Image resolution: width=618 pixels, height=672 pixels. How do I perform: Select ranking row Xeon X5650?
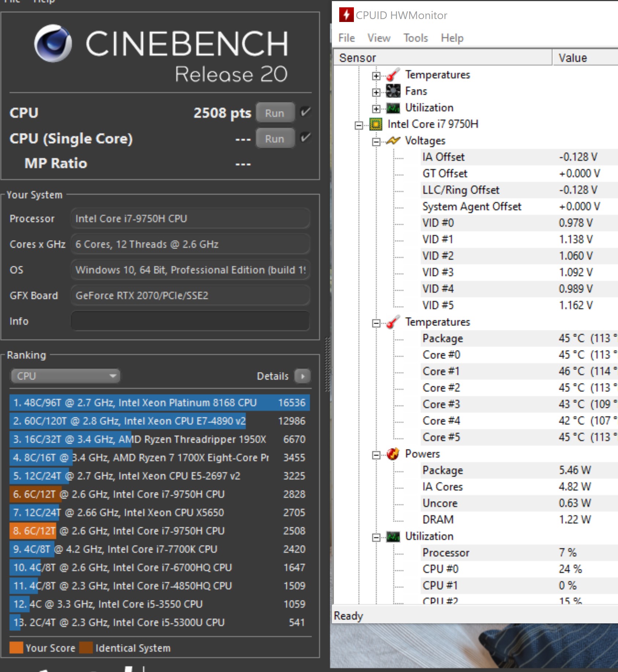pos(160,512)
